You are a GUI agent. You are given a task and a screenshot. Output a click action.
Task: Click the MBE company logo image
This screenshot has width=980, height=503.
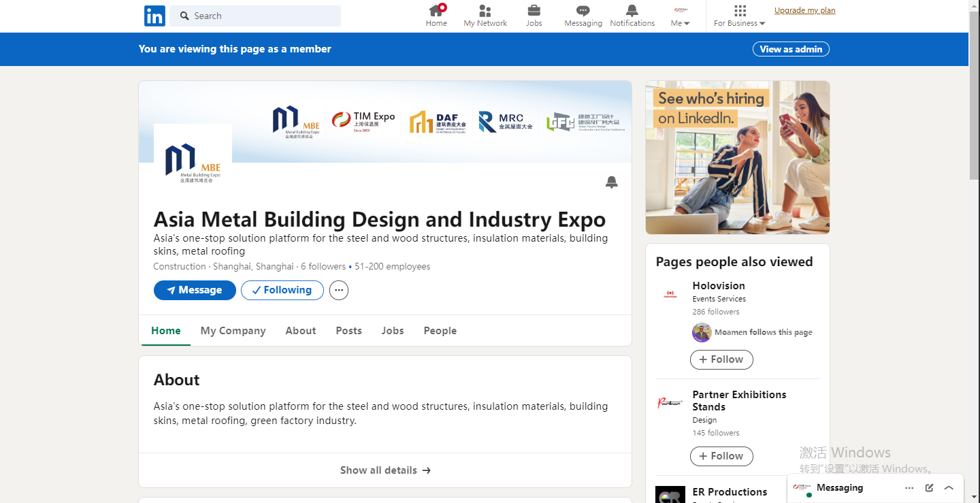pyautogui.click(x=193, y=163)
